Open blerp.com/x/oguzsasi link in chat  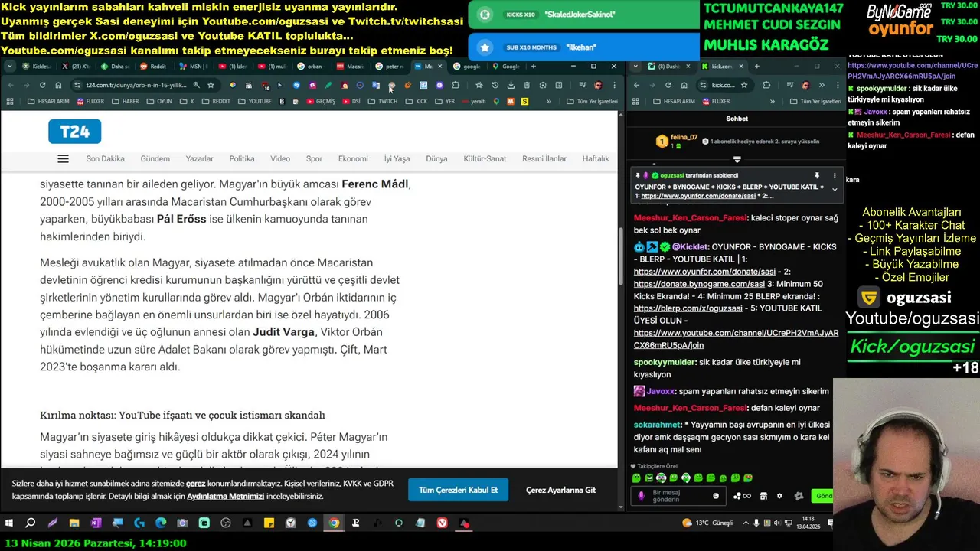[x=688, y=308]
